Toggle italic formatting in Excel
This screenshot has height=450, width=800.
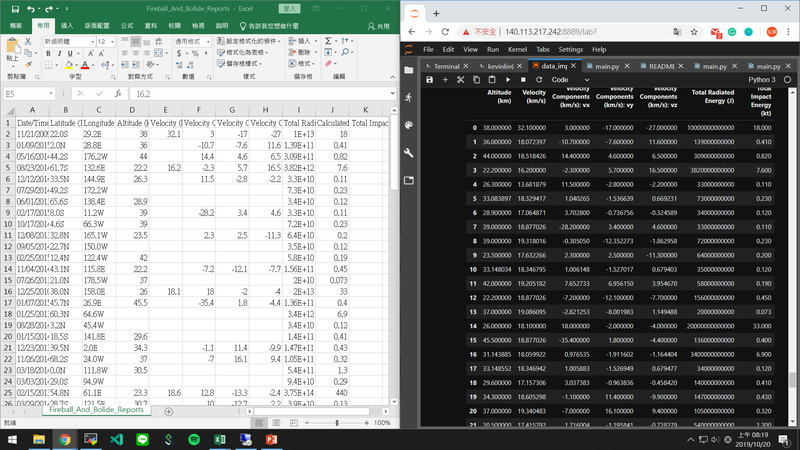tap(59, 53)
